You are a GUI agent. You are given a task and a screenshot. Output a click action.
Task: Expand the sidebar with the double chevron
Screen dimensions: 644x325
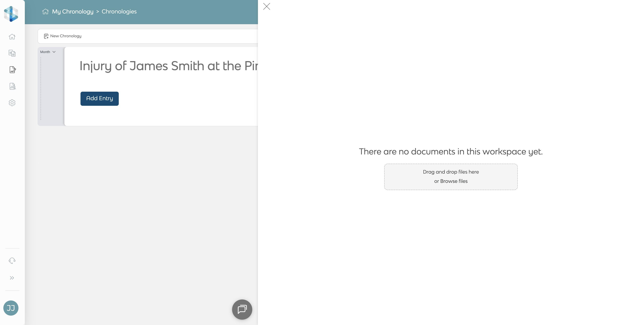tap(12, 278)
